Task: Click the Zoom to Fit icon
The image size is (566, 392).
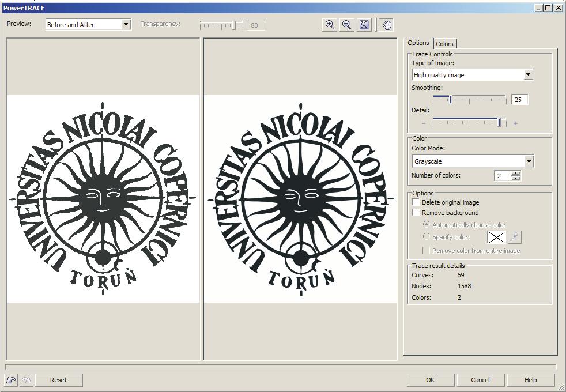Action: [364, 25]
